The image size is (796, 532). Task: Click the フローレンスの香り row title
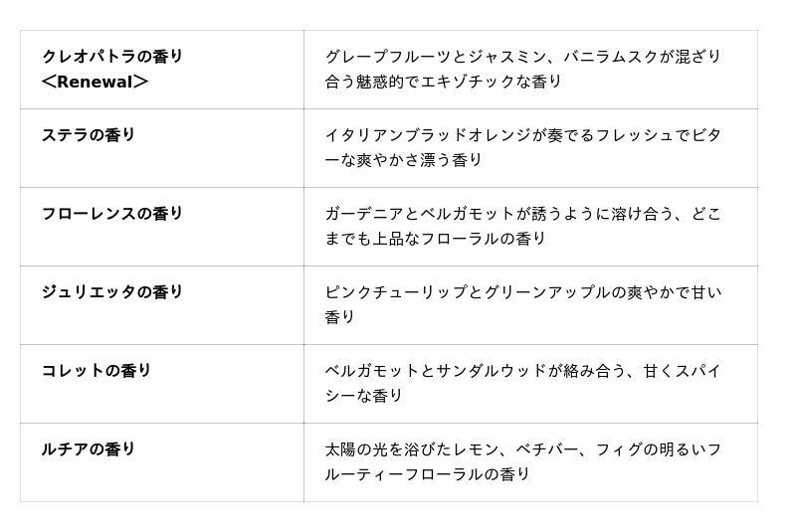(112, 214)
